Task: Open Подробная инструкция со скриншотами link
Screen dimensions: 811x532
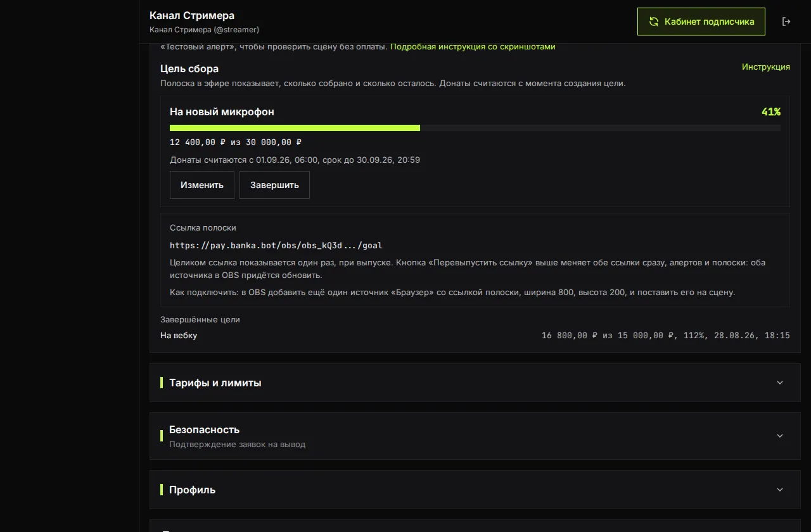Action: (x=473, y=47)
